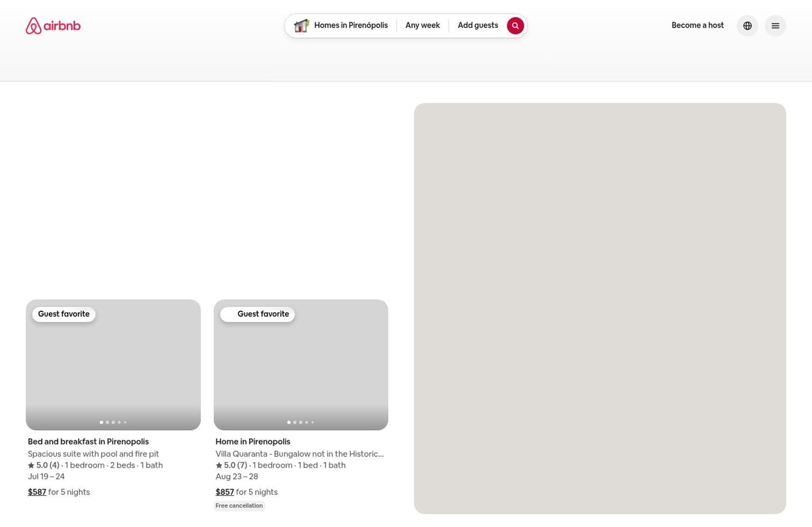Open the Home in Pirenopolis listing photo
Viewport: 812px width, 527px height.
tap(301, 365)
